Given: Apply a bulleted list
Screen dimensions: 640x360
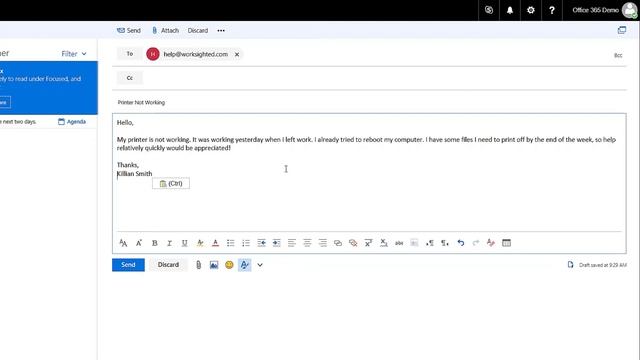Looking at the screenshot, I should coord(231,243).
